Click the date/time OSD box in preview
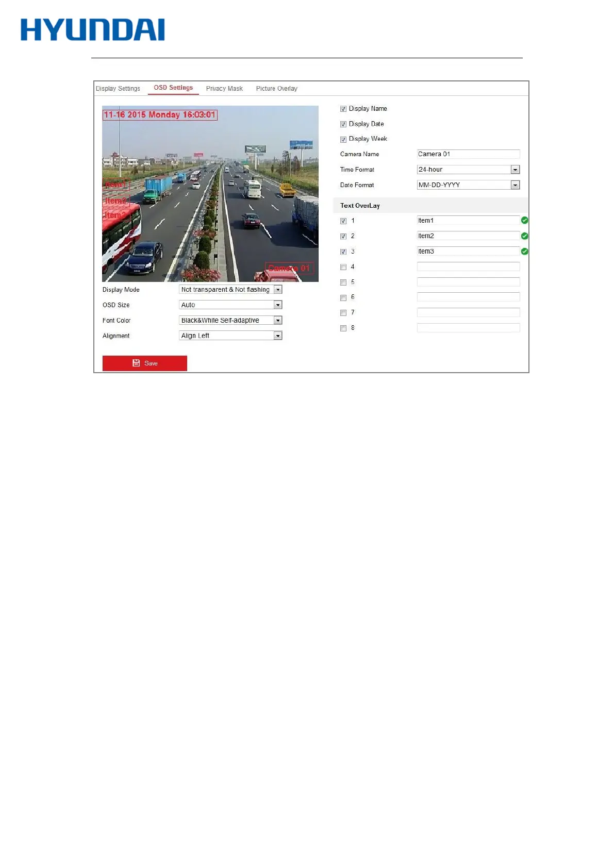Image resolution: width=614 pixels, height=868 pixels. (160, 114)
